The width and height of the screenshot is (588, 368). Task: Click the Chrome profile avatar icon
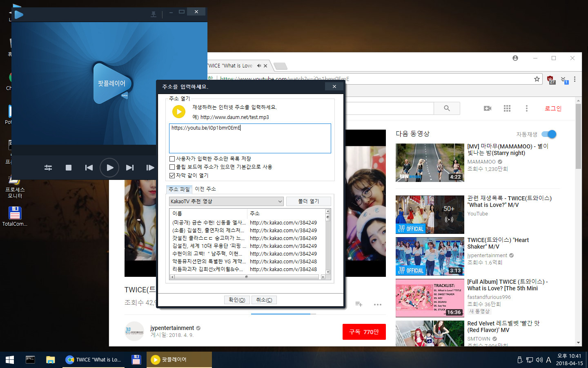pos(515,58)
